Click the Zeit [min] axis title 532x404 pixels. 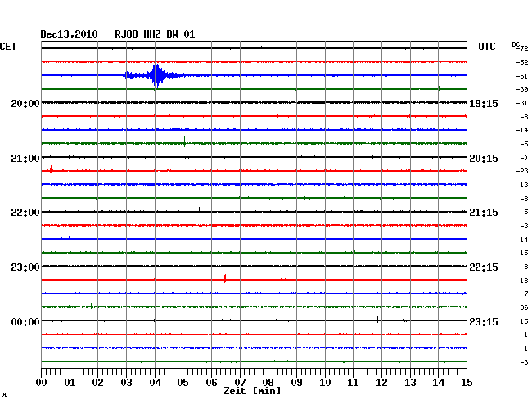(x=252, y=391)
